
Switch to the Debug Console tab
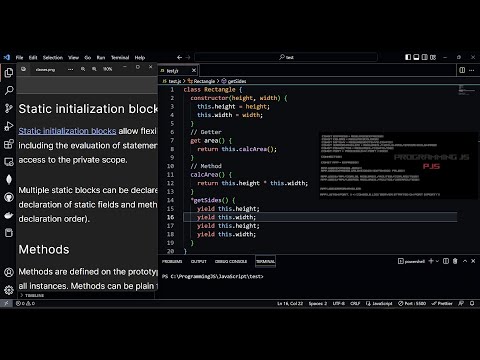[x=231, y=261]
